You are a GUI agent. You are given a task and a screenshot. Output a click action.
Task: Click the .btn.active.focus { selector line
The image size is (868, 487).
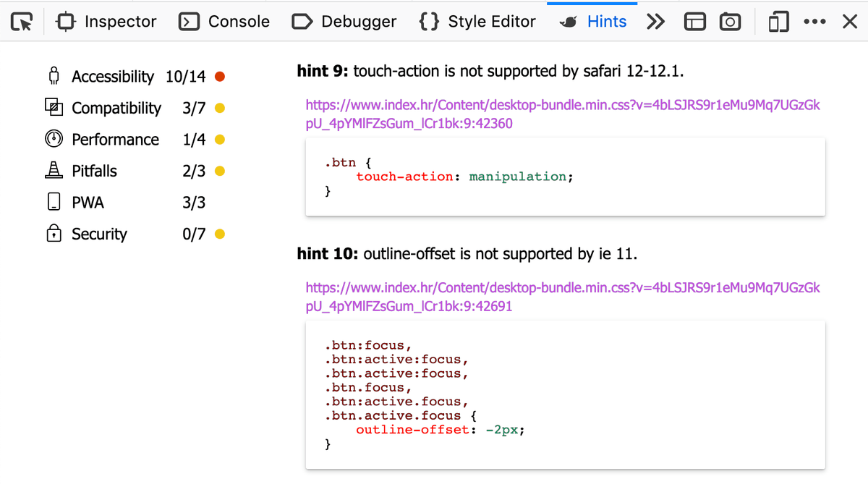point(400,415)
